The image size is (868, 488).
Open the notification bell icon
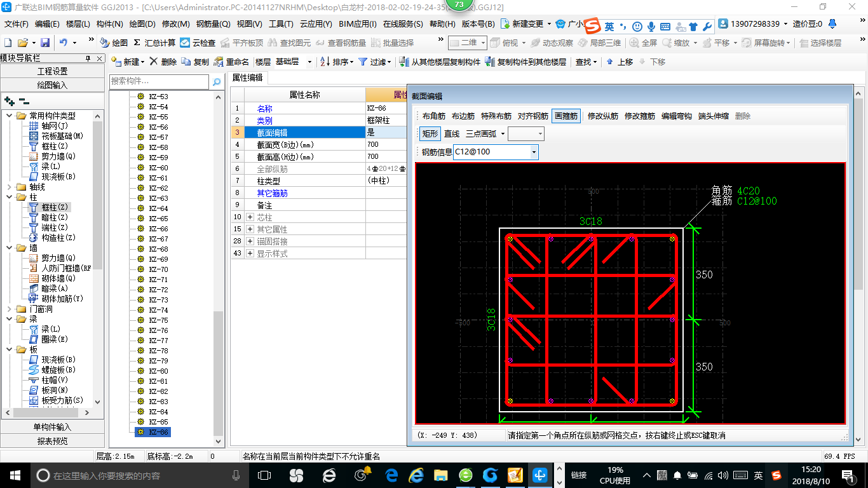[x=832, y=24]
